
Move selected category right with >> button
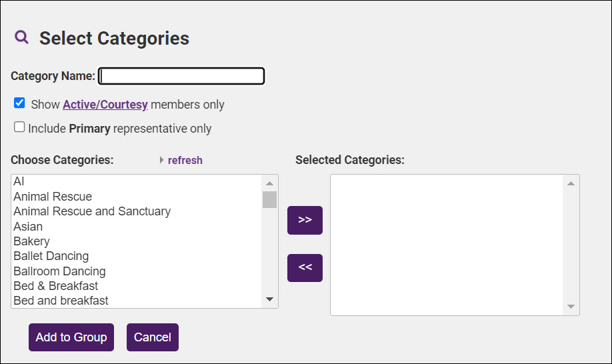coord(305,220)
